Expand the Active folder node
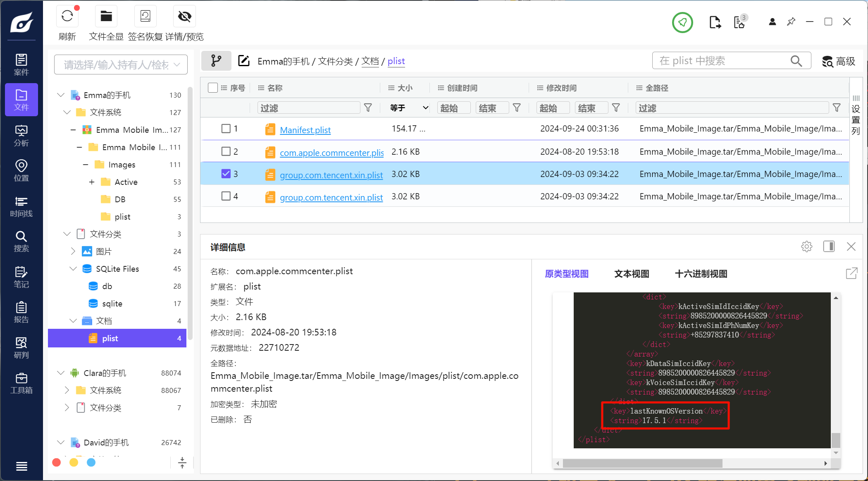 click(92, 182)
